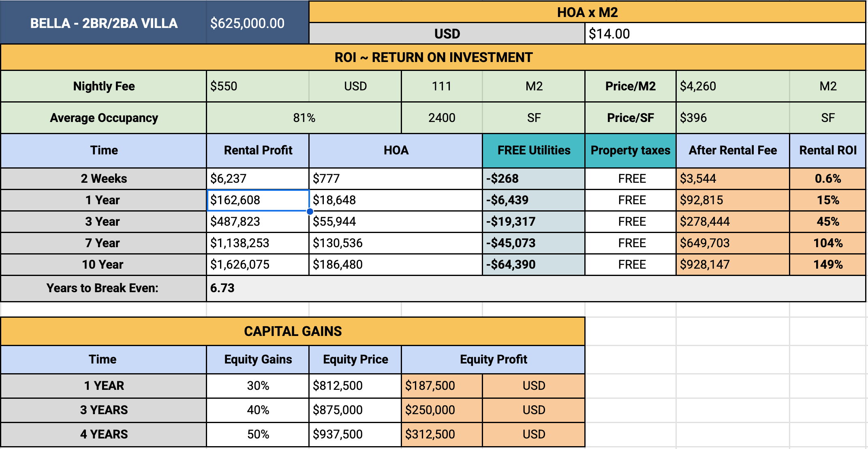
Task: Select the 4 YEARS equity price $937,500
Action: click(x=355, y=434)
